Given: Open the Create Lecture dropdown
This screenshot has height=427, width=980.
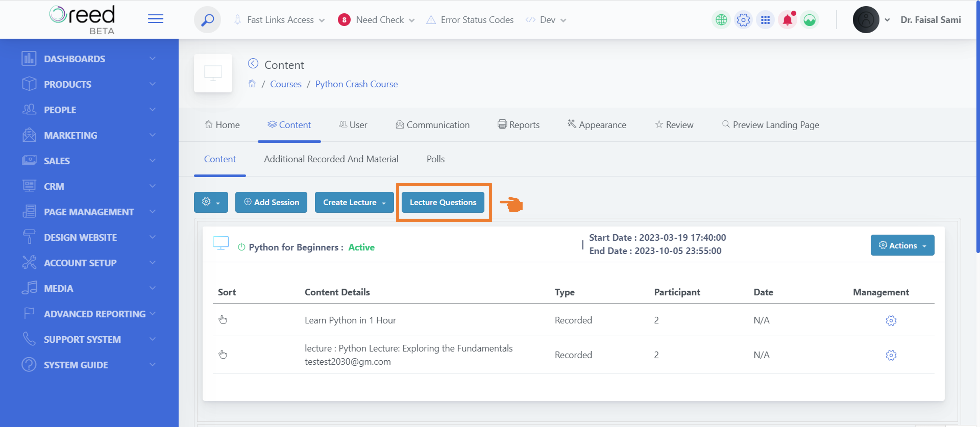Looking at the screenshot, I should (x=354, y=202).
